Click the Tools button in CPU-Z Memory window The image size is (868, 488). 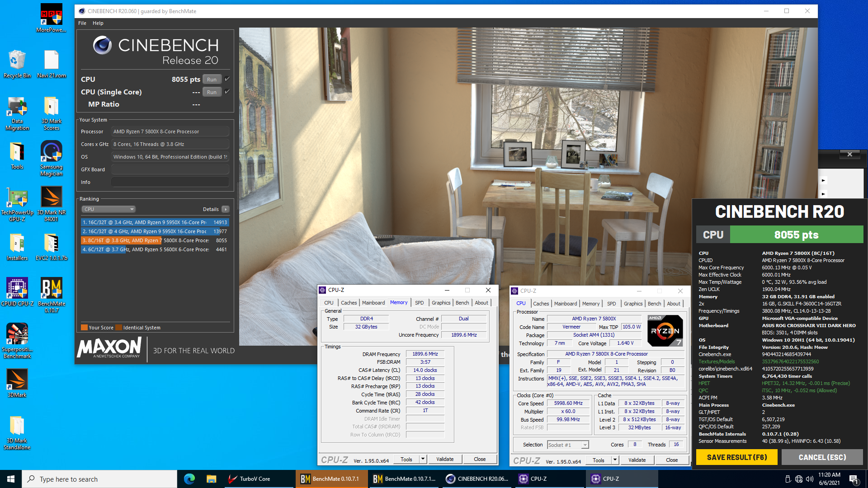[x=406, y=459]
